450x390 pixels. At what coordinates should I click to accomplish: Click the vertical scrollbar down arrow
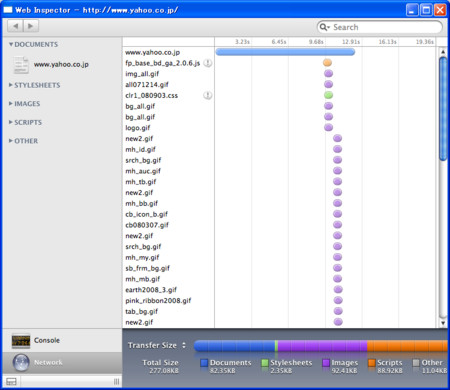pos(443,322)
